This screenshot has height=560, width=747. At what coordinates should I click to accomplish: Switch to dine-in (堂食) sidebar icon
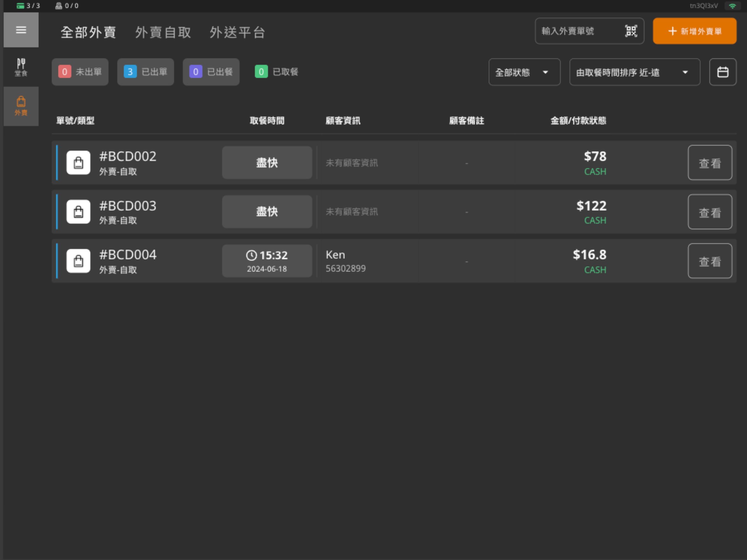coord(21,67)
